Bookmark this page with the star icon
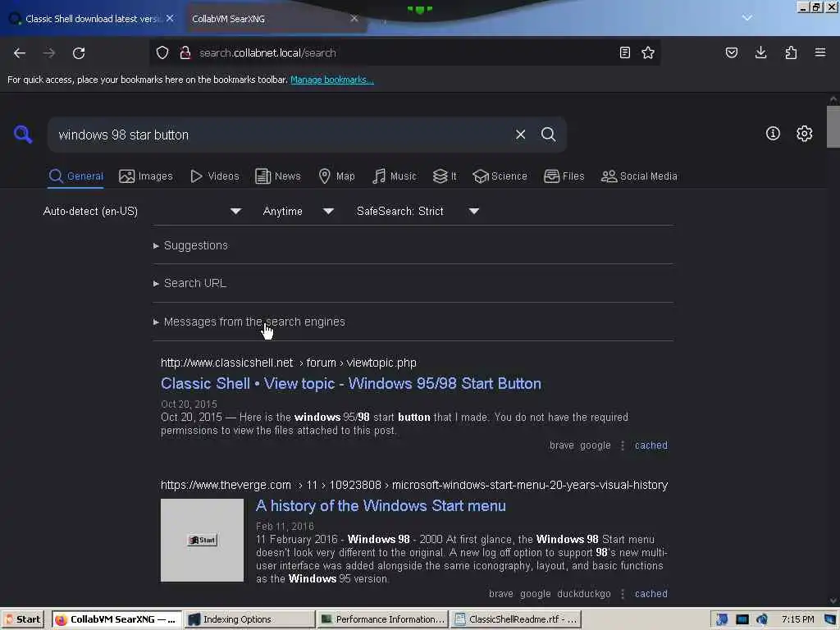Viewport: 840px width, 630px height. (x=648, y=52)
